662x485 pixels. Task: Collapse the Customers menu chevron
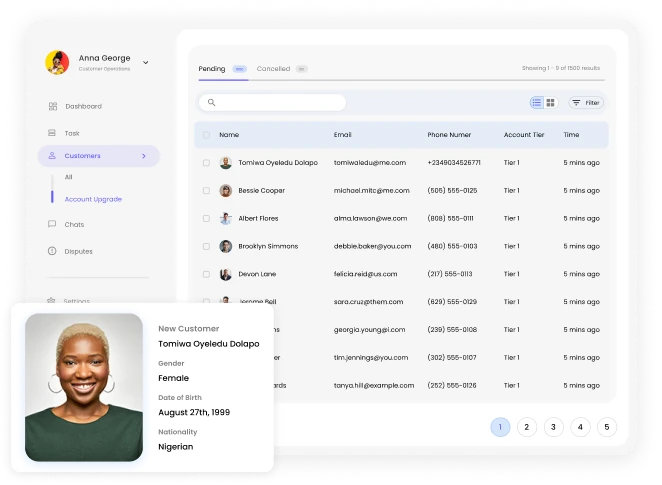[x=144, y=156]
